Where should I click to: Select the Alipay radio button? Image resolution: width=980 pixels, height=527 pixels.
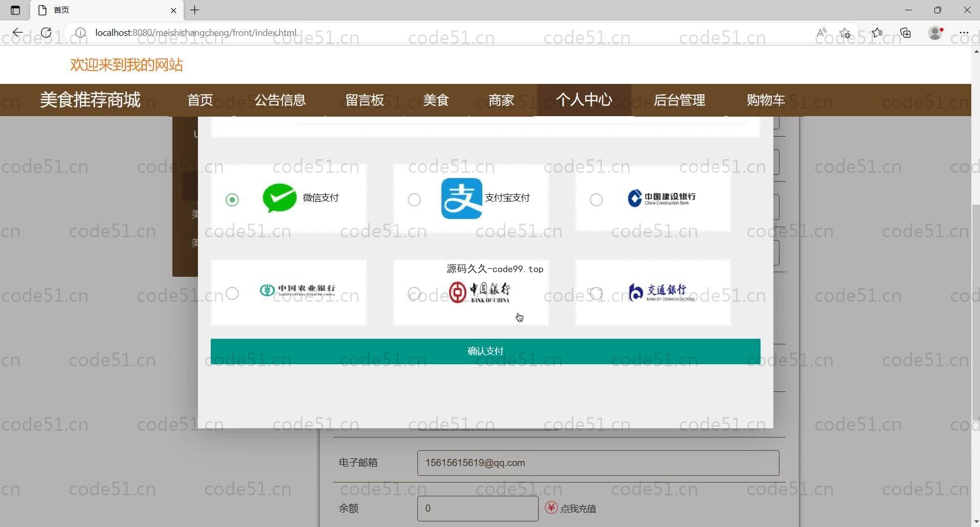pos(414,200)
